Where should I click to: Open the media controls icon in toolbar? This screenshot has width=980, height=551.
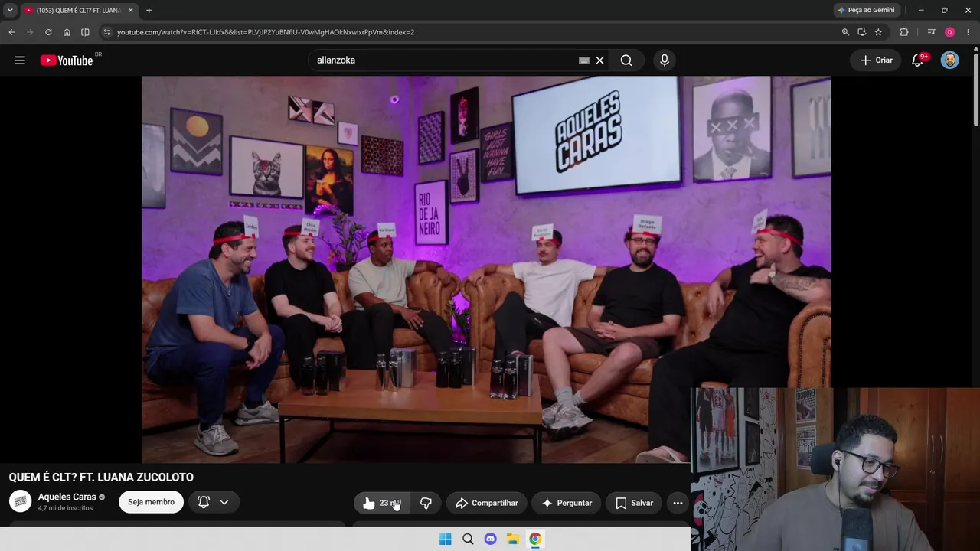point(931,32)
